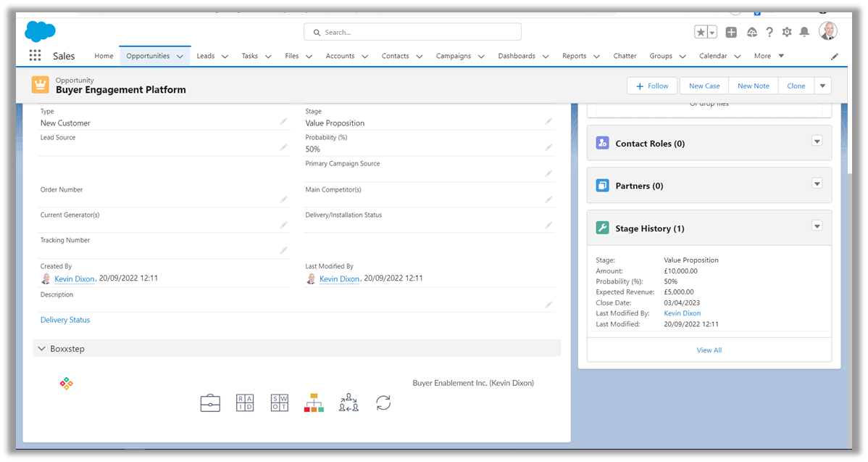Open Kevin Dixon link under Created By
Image resolution: width=868 pixels, height=462 pixels.
75,279
